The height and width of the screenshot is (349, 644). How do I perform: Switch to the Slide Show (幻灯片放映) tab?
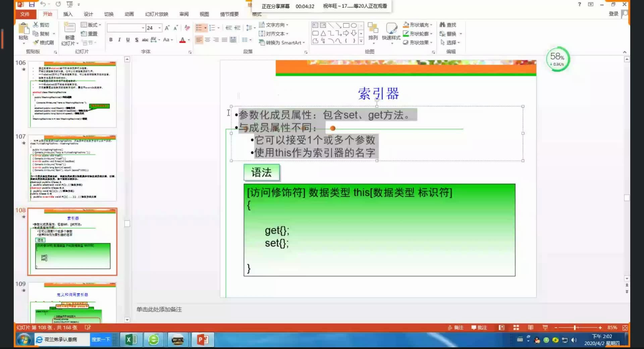[x=157, y=14]
